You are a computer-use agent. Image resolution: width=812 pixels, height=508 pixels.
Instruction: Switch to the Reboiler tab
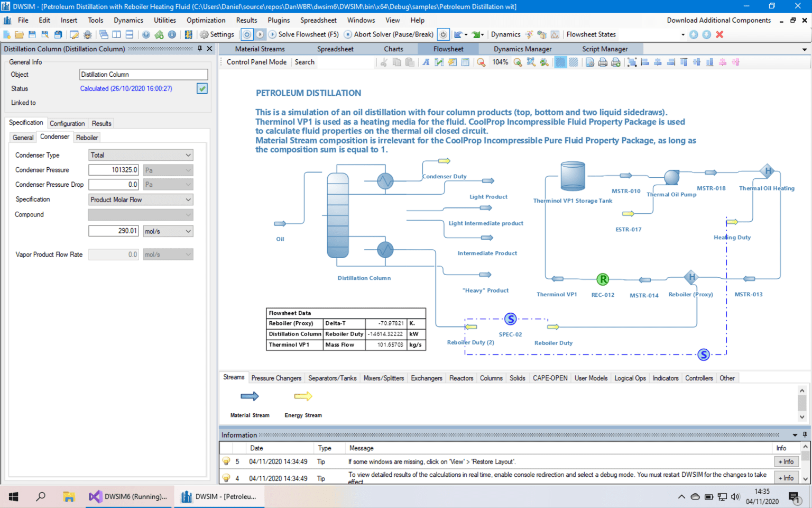[x=87, y=137]
